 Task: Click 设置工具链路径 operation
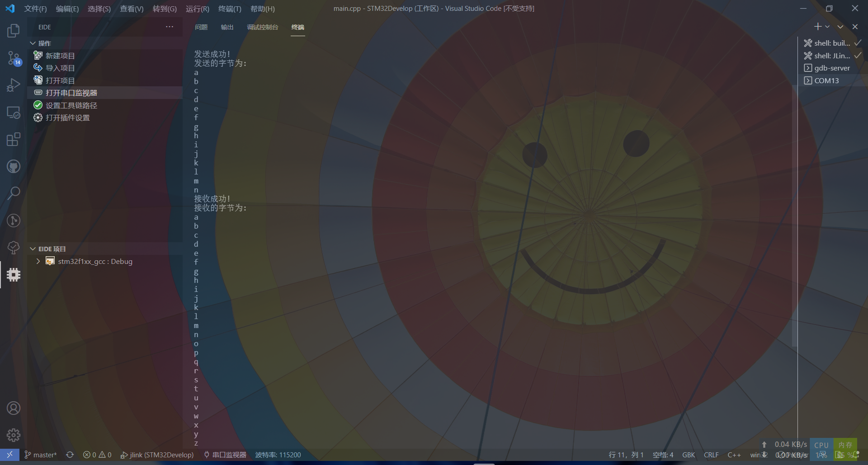pyautogui.click(x=71, y=105)
